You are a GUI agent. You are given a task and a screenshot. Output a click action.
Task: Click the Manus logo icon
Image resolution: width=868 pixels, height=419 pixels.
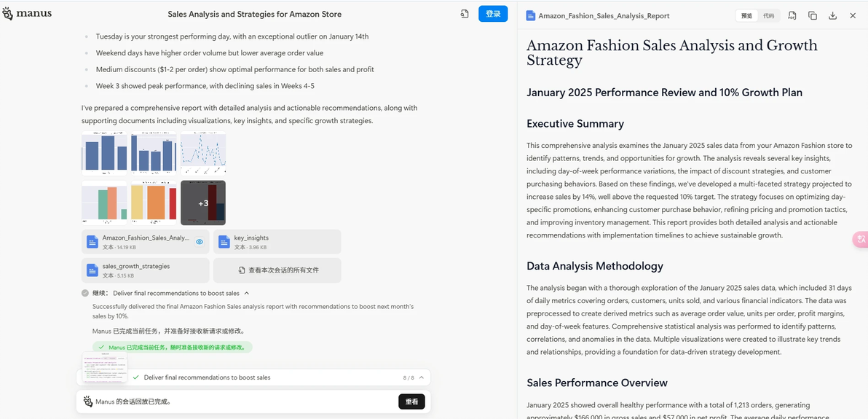[8, 13]
